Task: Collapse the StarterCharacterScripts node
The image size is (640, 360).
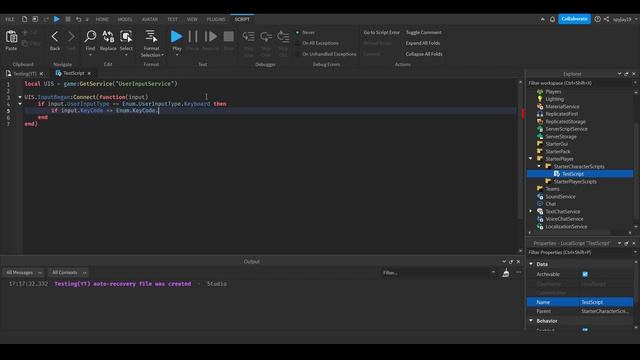Action: [539, 167]
